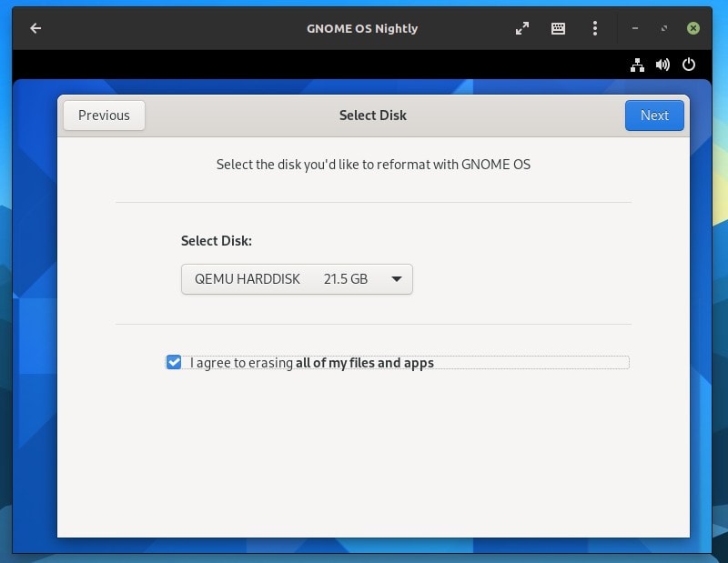Click the 'all of my files and apps' label
Screen dimensions: 728x563
pos(364,363)
